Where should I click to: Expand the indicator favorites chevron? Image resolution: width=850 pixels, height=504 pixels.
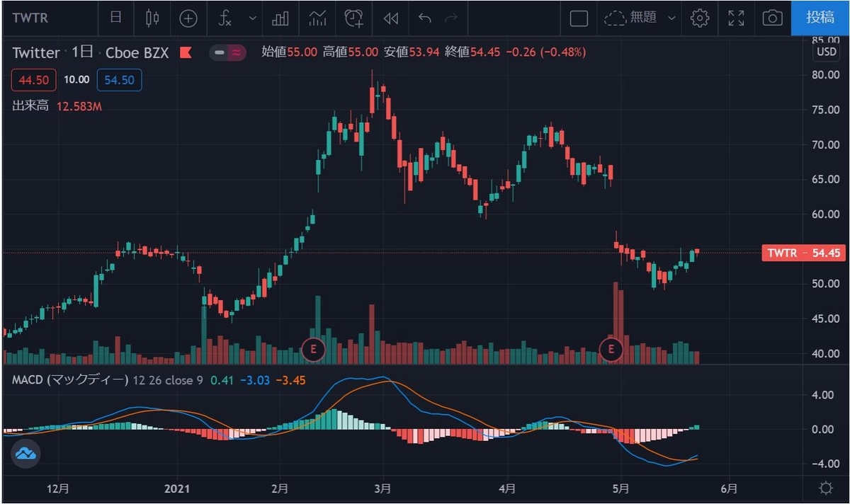tap(252, 18)
